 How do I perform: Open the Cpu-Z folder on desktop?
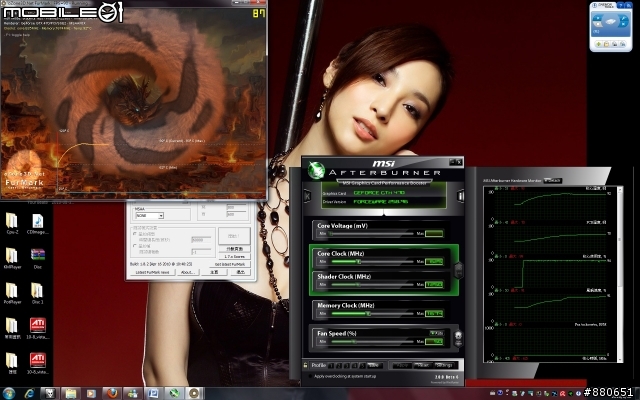point(12,224)
